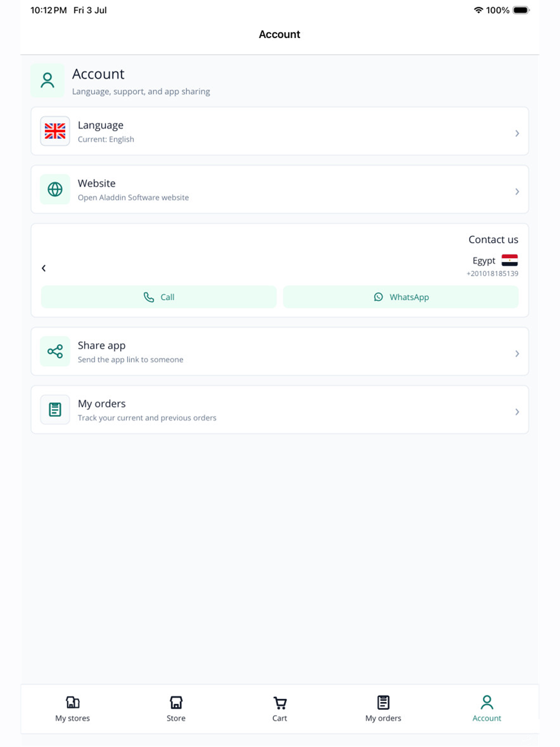This screenshot has height=747, width=560.
Task: Tap the globe Website icon
Action: tap(55, 189)
